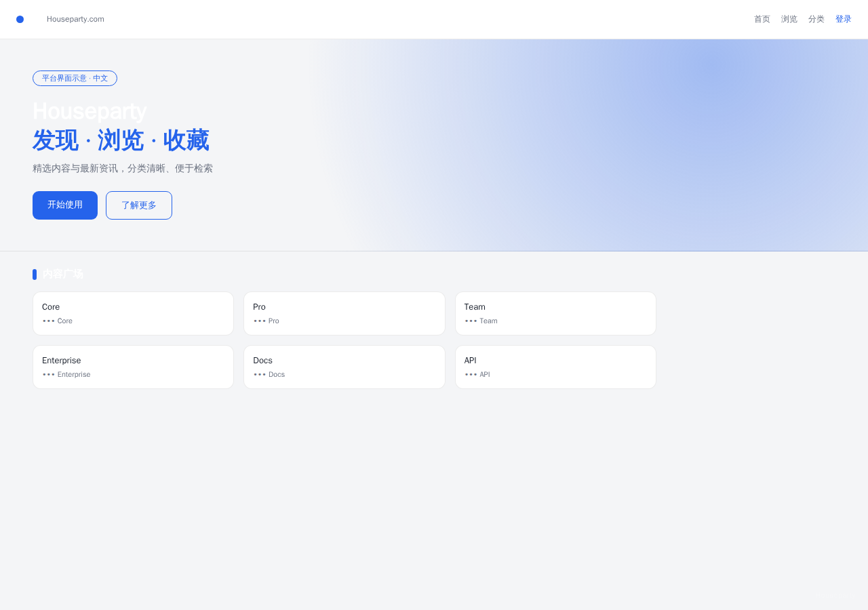Screen dimensions: 868x610
Task: Click three-dots icon on Team card
Action: click(x=471, y=321)
